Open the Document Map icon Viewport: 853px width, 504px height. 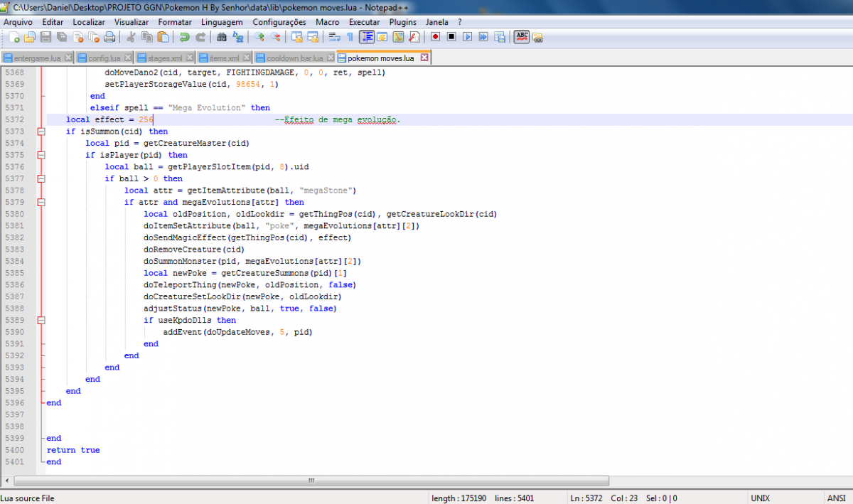[x=398, y=36]
